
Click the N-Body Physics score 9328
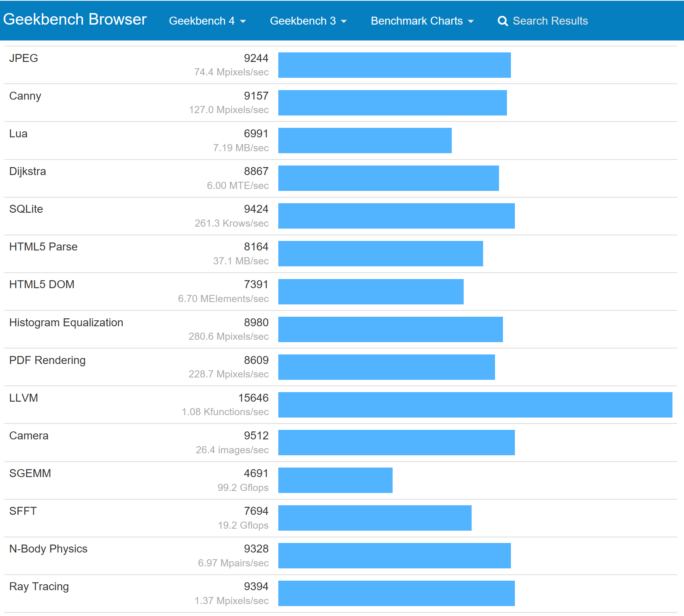click(256, 549)
